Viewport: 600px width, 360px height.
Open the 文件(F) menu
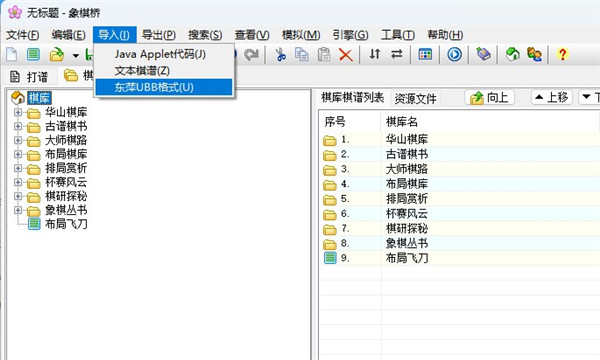click(x=23, y=35)
